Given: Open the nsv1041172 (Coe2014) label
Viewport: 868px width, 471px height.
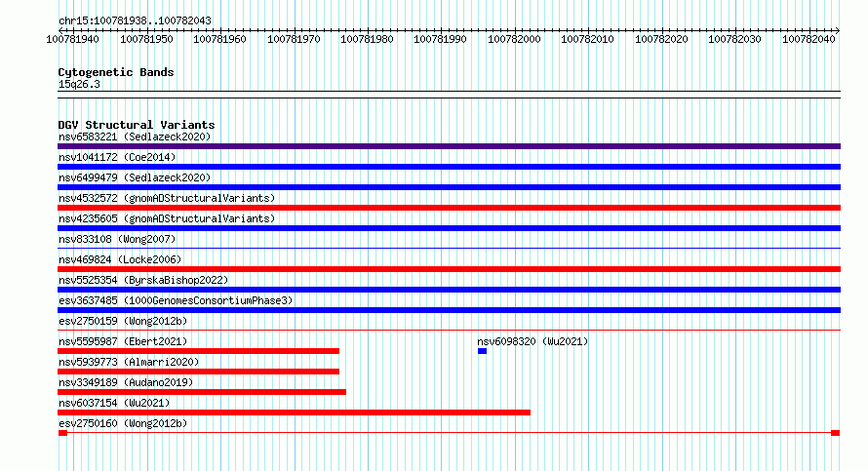Looking at the screenshot, I should coord(117,157).
